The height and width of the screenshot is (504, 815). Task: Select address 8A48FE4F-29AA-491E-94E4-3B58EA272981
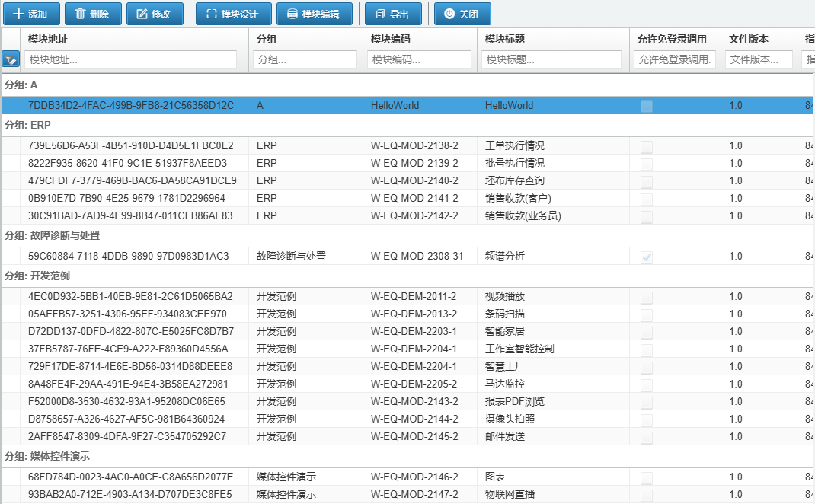coord(128,384)
